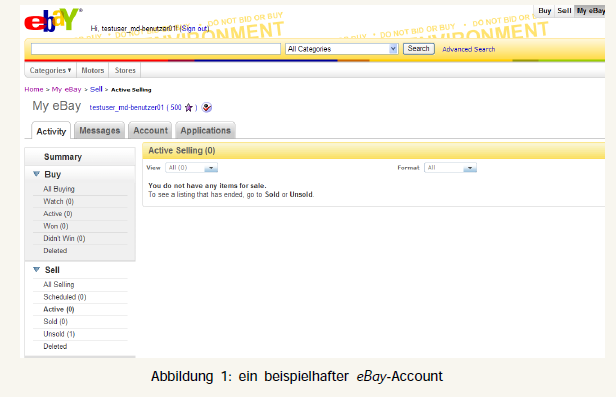
Task: Open the All Categories dropdown
Action: (x=342, y=49)
